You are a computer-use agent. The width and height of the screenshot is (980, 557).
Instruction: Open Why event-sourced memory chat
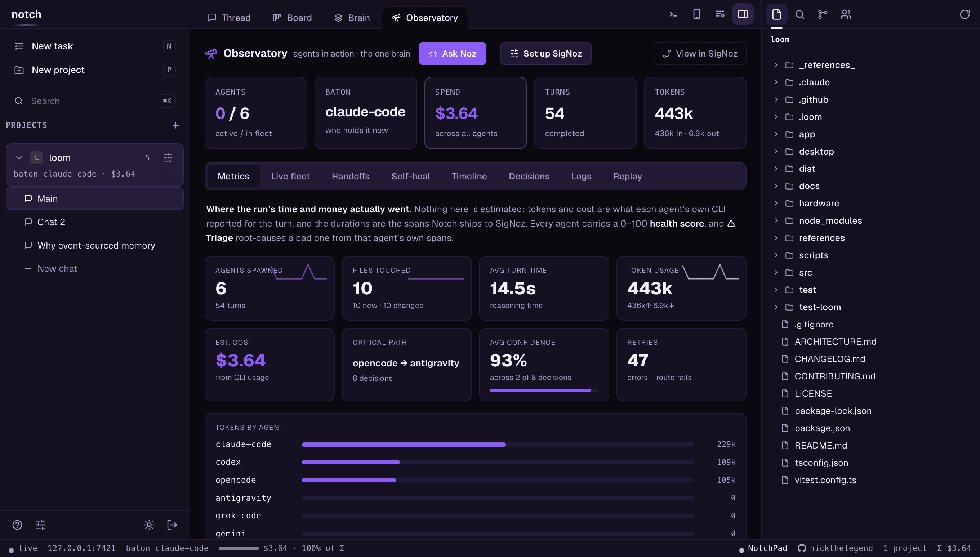click(94, 245)
